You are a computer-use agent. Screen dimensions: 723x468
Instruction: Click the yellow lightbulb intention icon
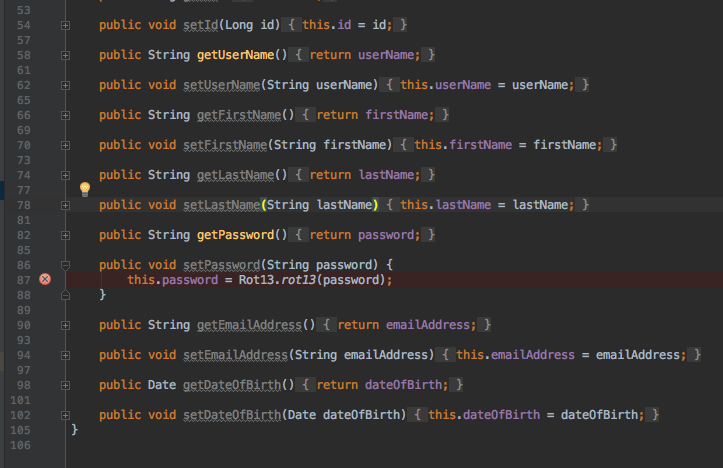[85, 188]
